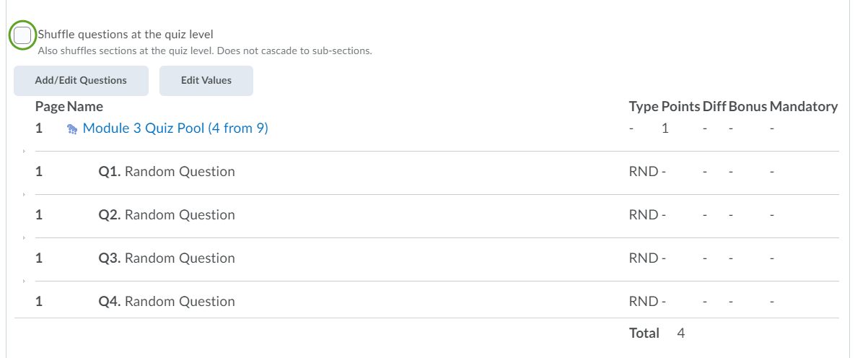
Task: Click the small arrow marker above Q3 row
Action: pos(24,237)
